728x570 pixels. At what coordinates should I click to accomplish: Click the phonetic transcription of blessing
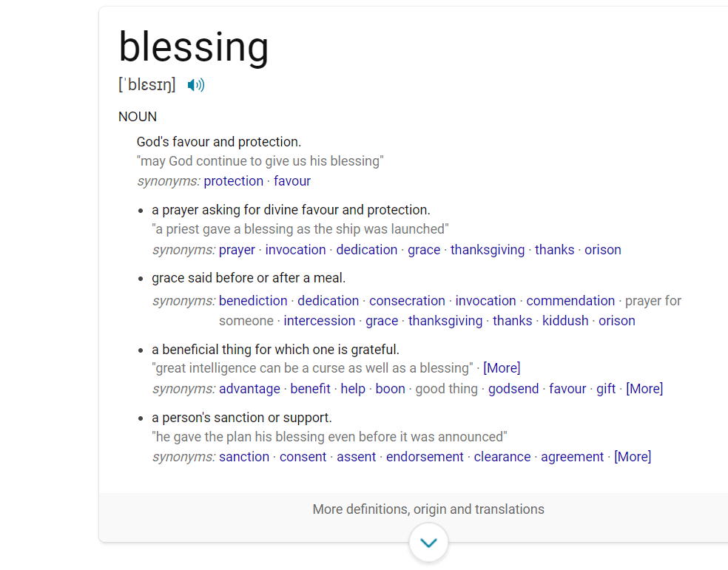click(147, 85)
